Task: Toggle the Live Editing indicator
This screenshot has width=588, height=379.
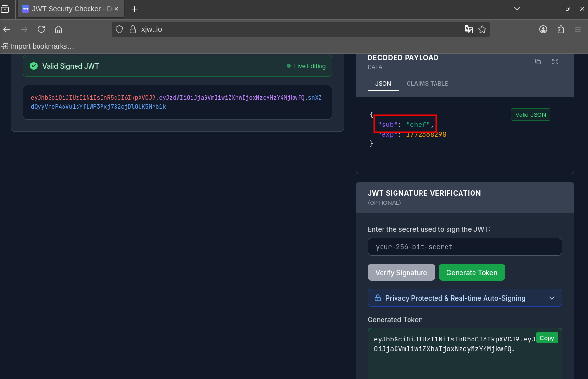Action: 306,66
